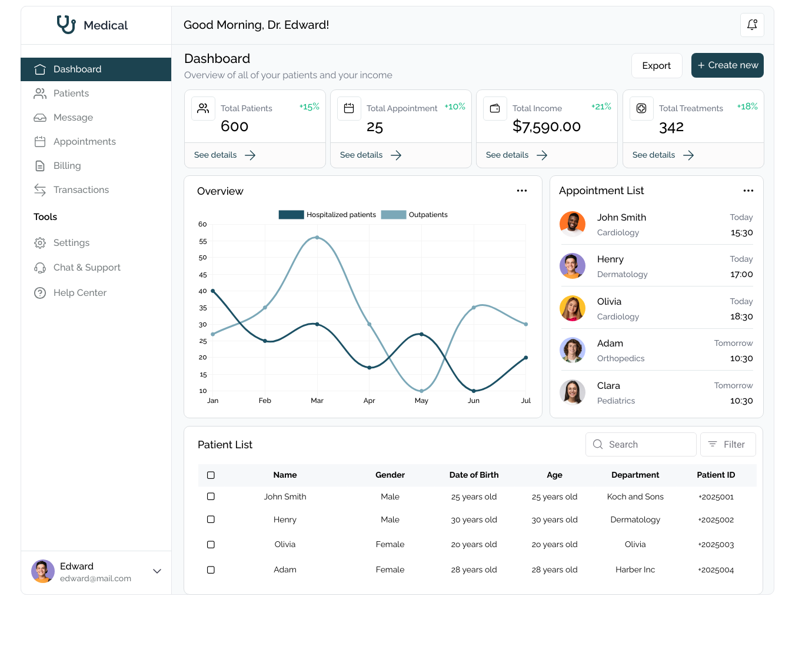The image size is (812, 653).
Task: Toggle the Outpatients legend swatch
Action: point(393,214)
